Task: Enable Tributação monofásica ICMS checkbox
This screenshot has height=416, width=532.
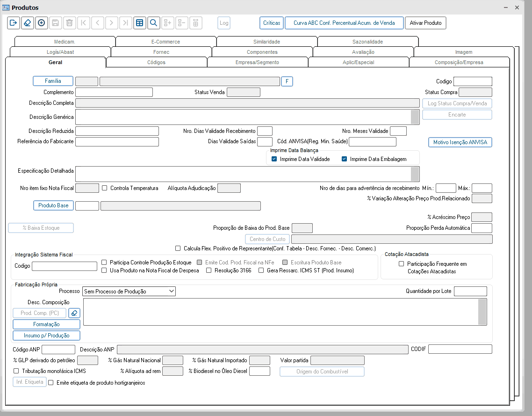Action: [x=16, y=371]
